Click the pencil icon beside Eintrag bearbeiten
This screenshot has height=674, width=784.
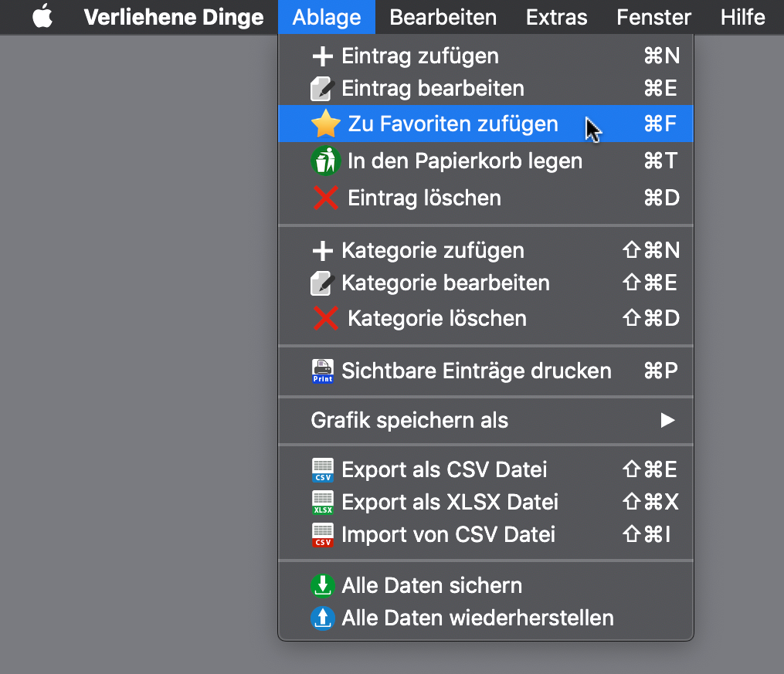(322, 89)
